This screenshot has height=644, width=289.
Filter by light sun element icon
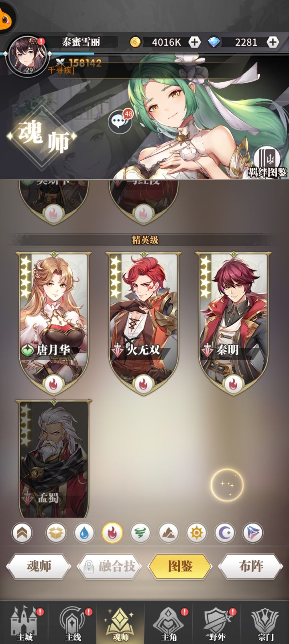pyautogui.click(x=197, y=533)
